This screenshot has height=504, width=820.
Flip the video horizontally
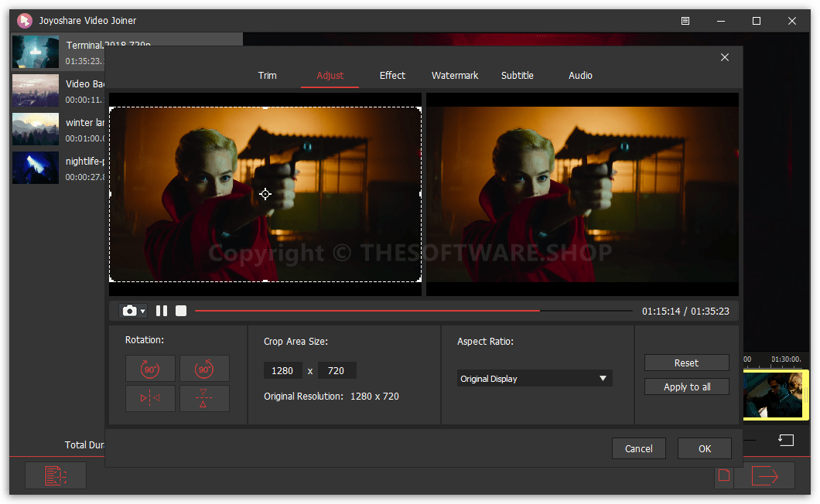point(150,398)
